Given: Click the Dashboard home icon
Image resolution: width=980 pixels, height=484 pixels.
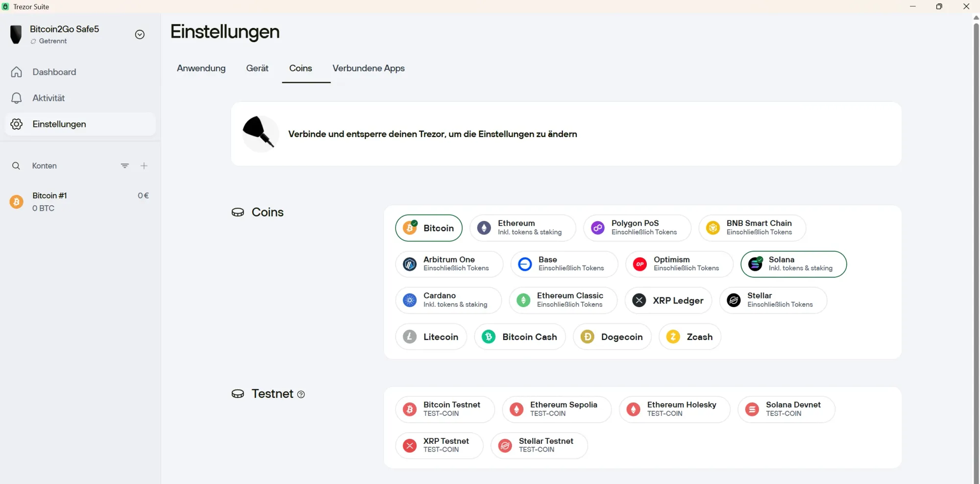Looking at the screenshot, I should tap(17, 72).
